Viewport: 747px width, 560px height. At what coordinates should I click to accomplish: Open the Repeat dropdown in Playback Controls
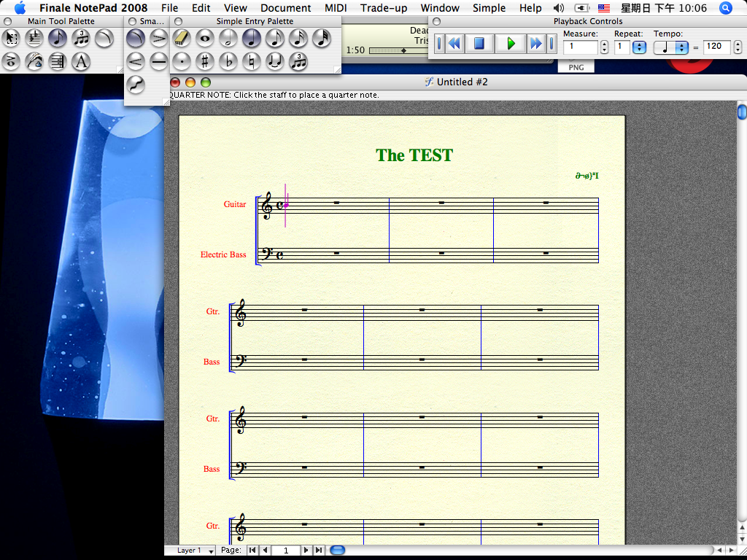point(639,47)
